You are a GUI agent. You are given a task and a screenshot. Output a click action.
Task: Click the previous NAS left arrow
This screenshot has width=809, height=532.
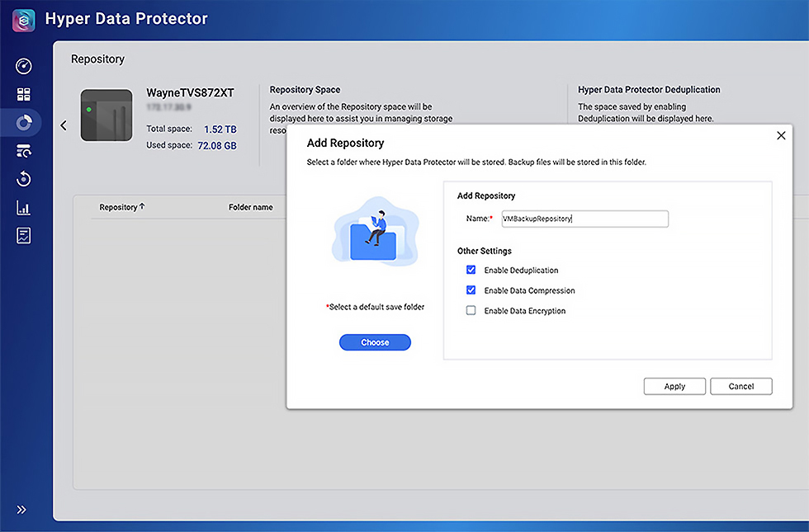(x=64, y=125)
